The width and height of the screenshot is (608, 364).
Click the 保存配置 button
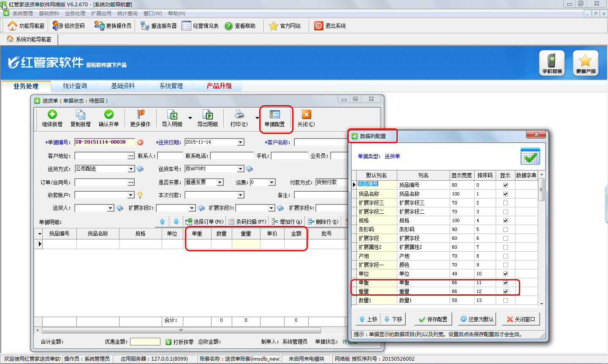tap(433, 319)
